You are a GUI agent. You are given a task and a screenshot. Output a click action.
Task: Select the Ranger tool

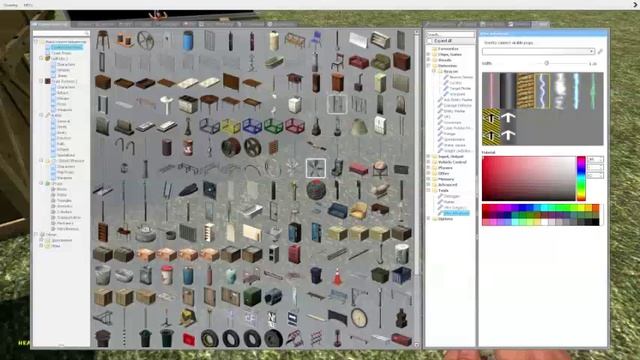(x=449, y=134)
